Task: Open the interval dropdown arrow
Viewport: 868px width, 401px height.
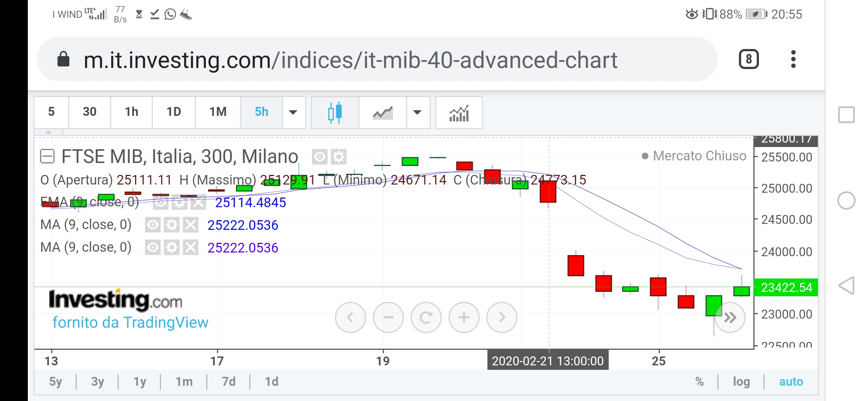Action: pyautogui.click(x=293, y=112)
